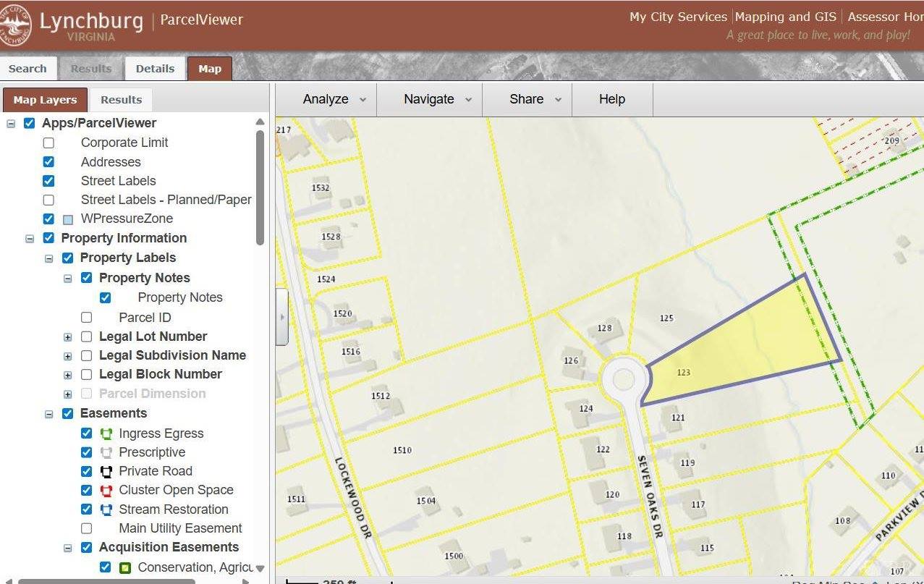
Task: Click the side panel collapse handle
Action: click(x=281, y=317)
